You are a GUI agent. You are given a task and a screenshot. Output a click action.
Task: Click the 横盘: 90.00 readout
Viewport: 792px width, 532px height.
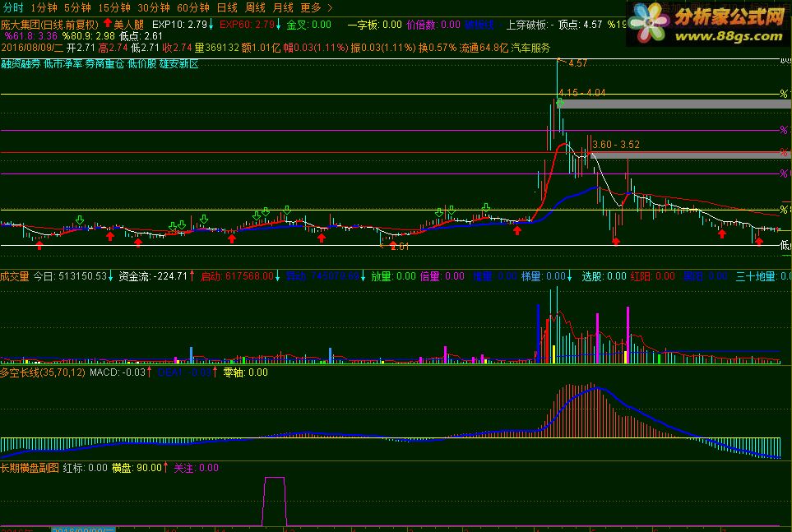(137, 468)
